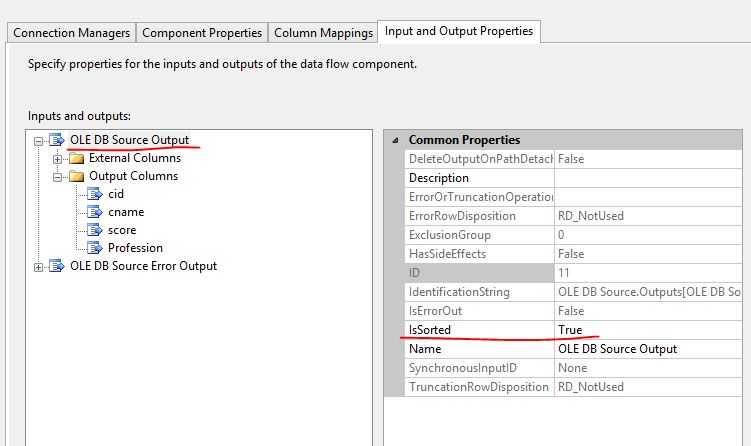Collapse the Output Columns folder

(58, 176)
